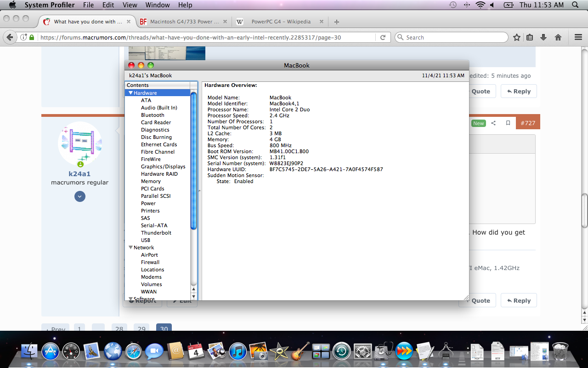The height and width of the screenshot is (368, 588).
Task: Open iPhoto from the Dock
Action: (259, 351)
